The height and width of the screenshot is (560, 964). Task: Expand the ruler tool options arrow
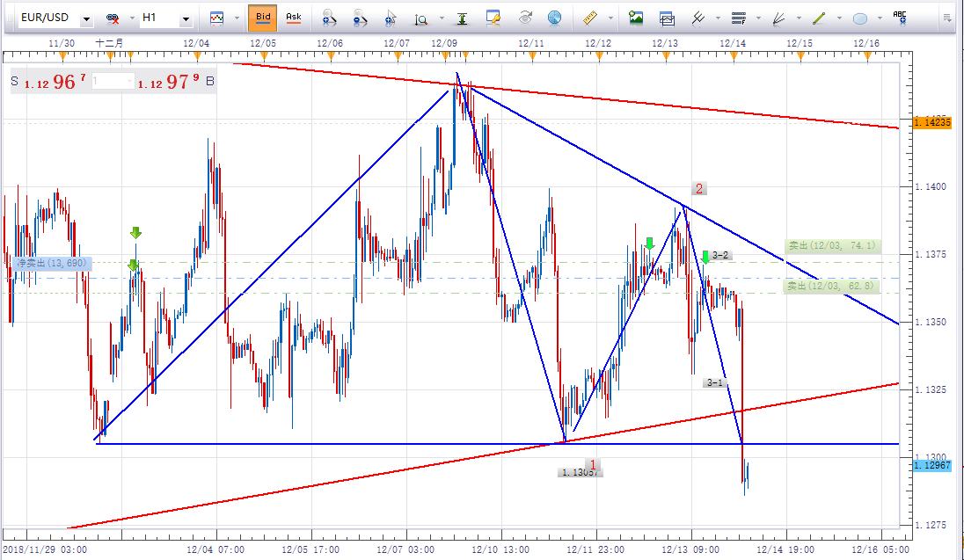pos(610,18)
